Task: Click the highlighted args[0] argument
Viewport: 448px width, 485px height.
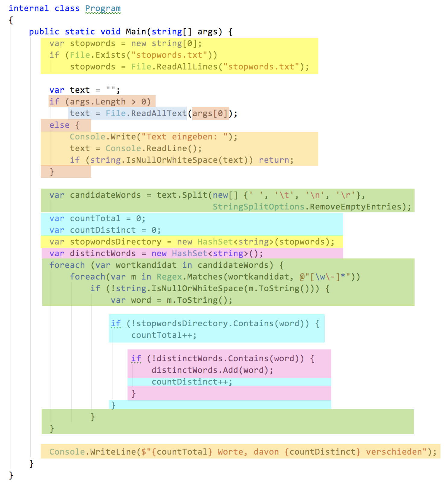Action: click(210, 114)
